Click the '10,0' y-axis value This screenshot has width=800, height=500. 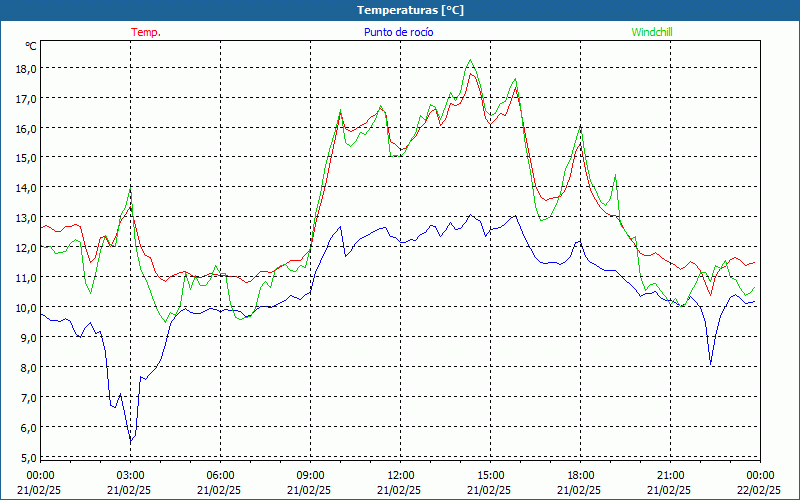coord(26,308)
